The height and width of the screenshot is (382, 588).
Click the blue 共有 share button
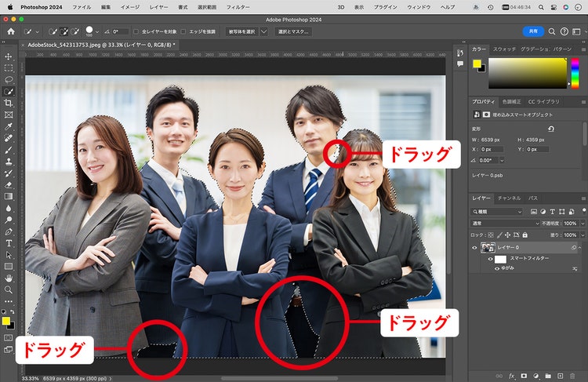coord(533,31)
